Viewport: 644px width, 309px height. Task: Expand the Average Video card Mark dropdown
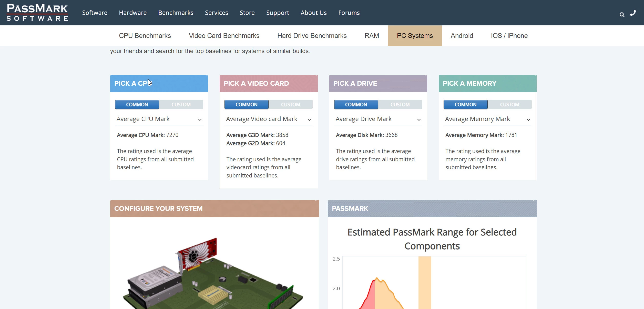tap(268, 119)
